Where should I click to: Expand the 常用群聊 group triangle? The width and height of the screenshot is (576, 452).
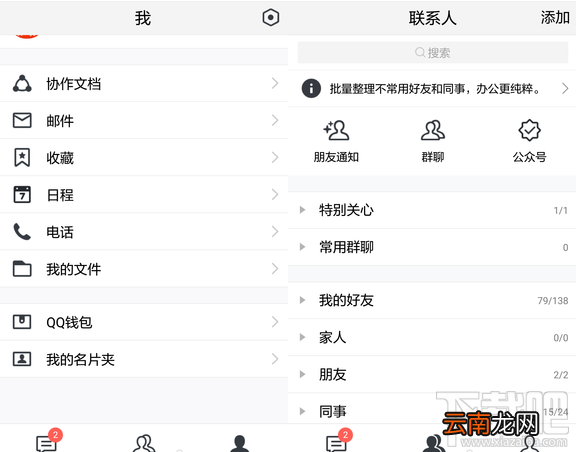tap(302, 247)
